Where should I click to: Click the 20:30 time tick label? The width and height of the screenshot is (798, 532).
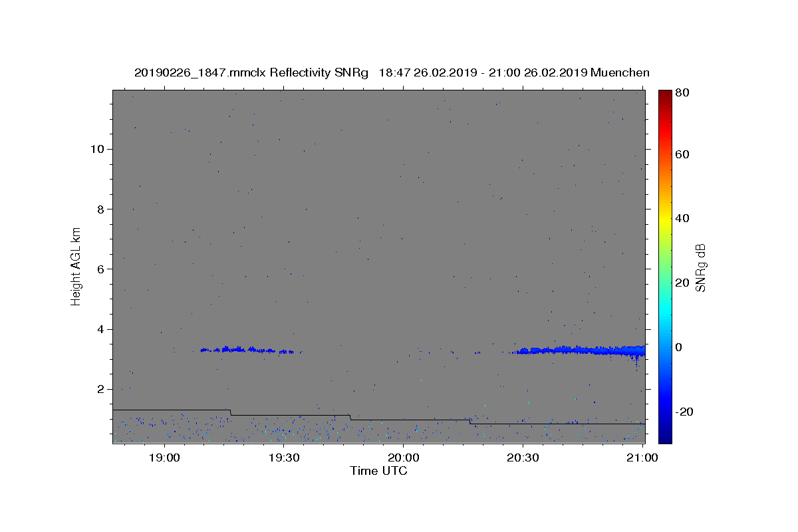[523, 458]
